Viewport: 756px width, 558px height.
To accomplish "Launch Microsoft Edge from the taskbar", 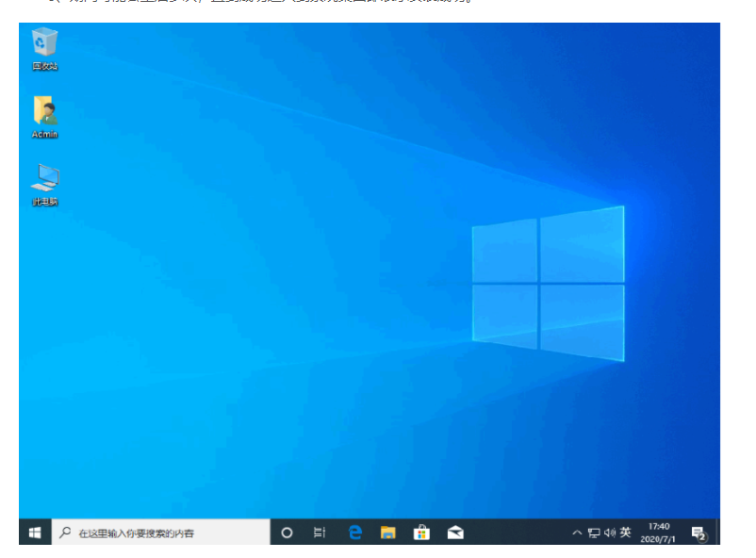I will pyautogui.click(x=355, y=533).
